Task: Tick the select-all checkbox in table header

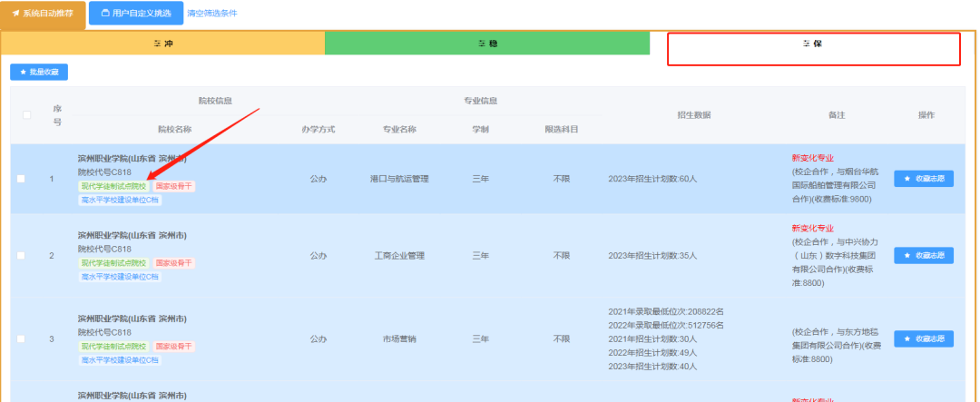Action: 26,114
